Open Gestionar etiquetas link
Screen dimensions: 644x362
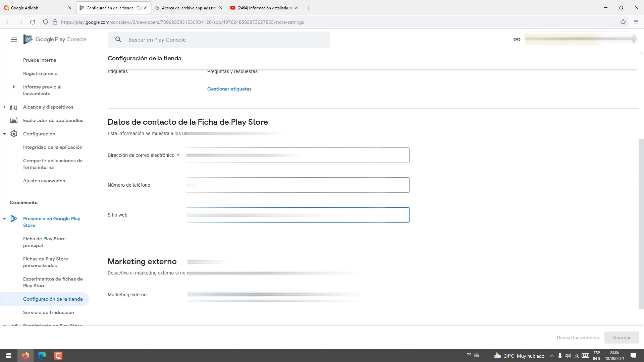(x=229, y=89)
